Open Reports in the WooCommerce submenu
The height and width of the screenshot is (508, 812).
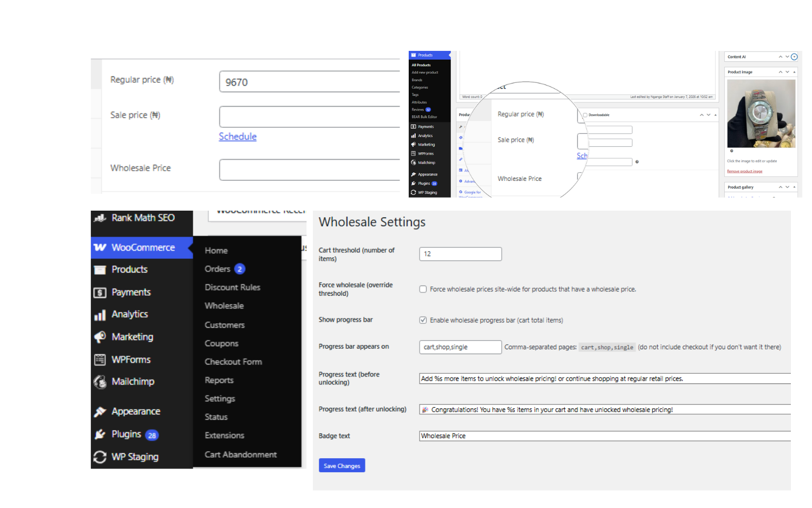click(x=219, y=381)
